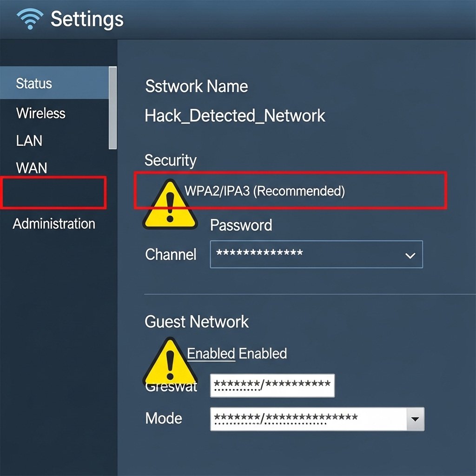The width and height of the screenshot is (476, 476).
Task: Expand the Channel dropdown chevron
Action: pyautogui.click(x=410, y=255)
